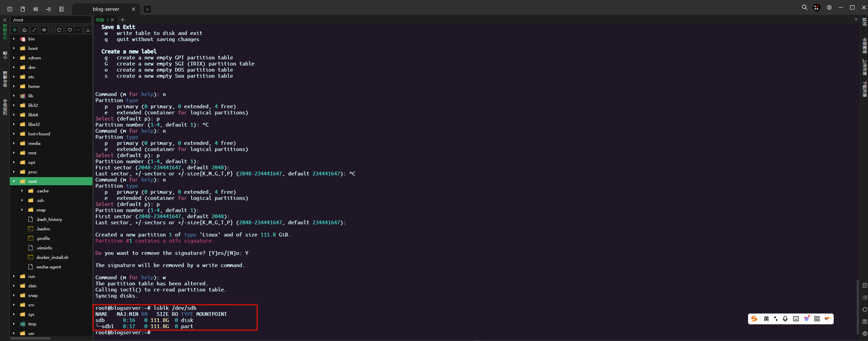This screenshot has width=868, height=341.
Task: Click the locate current directory target icon
Action: tap(15, 30)
